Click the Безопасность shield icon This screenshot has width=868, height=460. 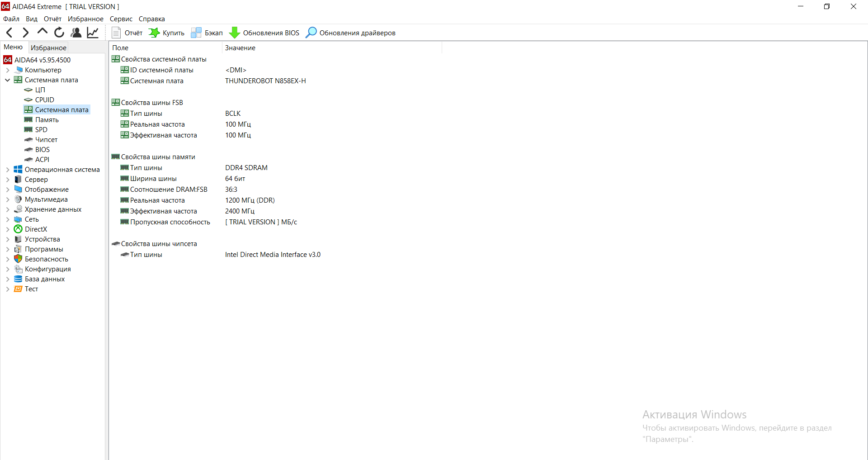click(18, 259)
